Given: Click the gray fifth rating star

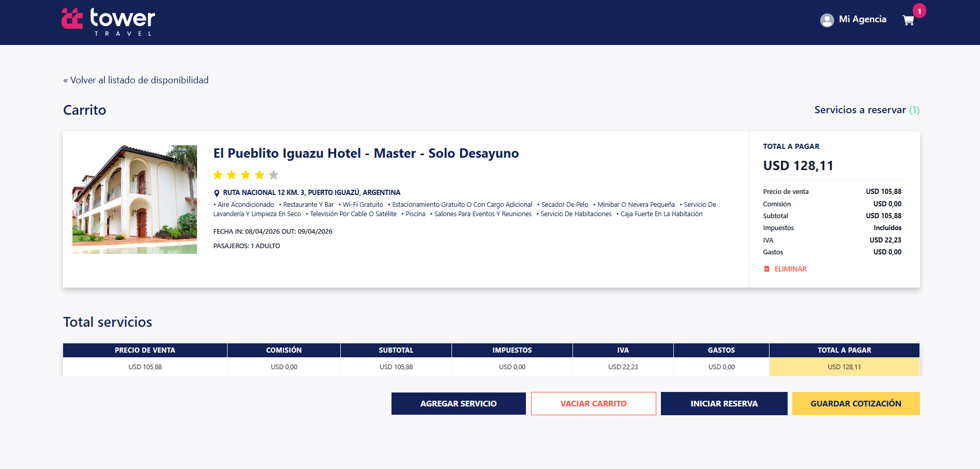Looking at the screenshot, I should [x=274, y=175].
